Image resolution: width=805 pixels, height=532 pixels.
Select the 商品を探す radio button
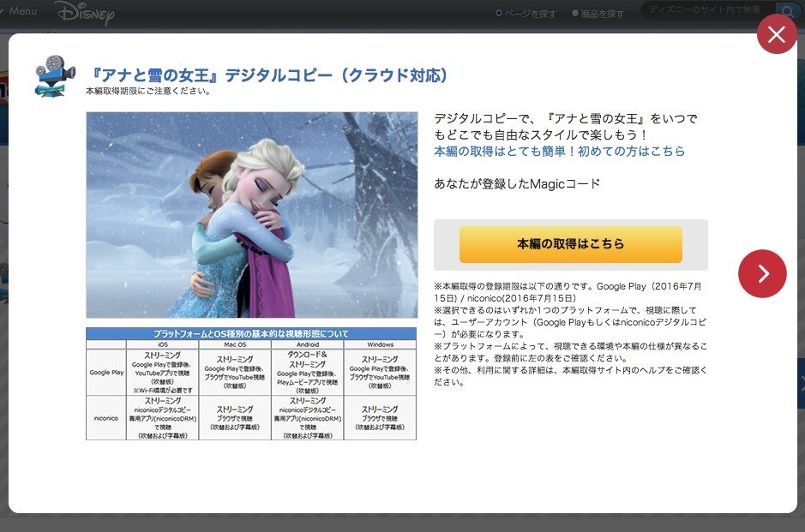click(x=575, y=14)
